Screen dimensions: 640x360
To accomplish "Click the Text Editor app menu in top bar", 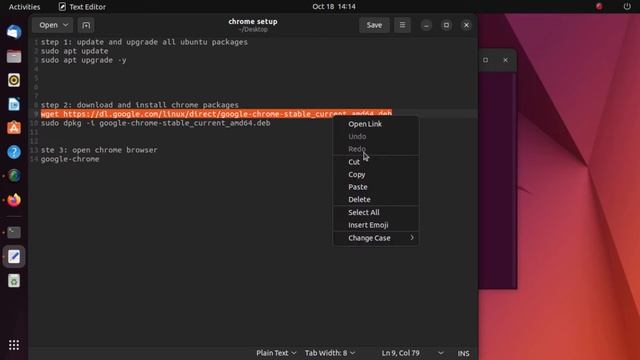I will point(82,7).
